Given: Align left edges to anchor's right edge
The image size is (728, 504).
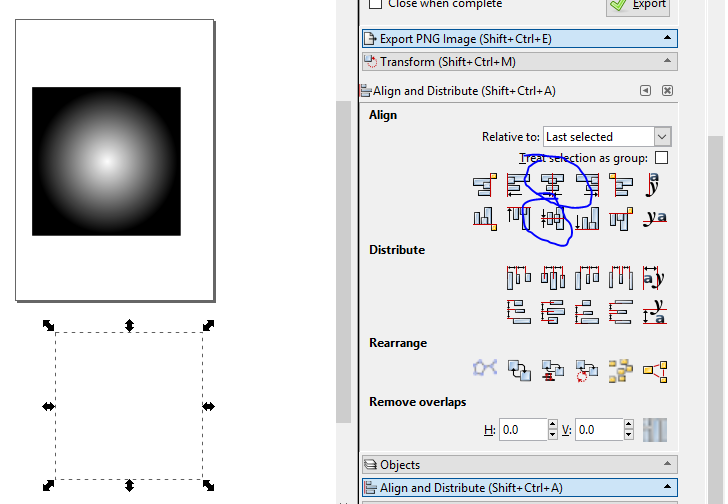Looking at the screenshot, I should [x=621, y=185].
